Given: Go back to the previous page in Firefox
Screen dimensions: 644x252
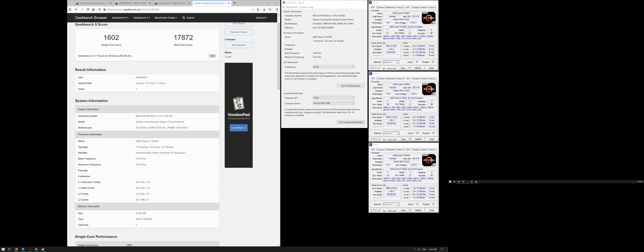Looking at the screenshot, I should click(76, 9).
